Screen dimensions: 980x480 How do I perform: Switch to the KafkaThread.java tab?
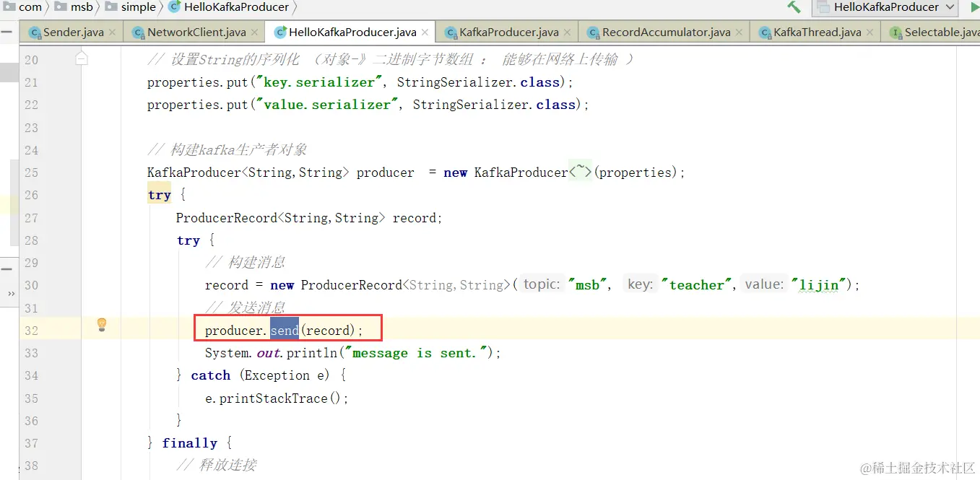[818, 32]
